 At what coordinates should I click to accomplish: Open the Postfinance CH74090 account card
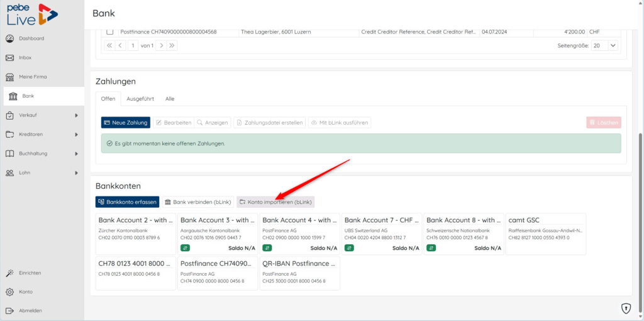[218, 273]
